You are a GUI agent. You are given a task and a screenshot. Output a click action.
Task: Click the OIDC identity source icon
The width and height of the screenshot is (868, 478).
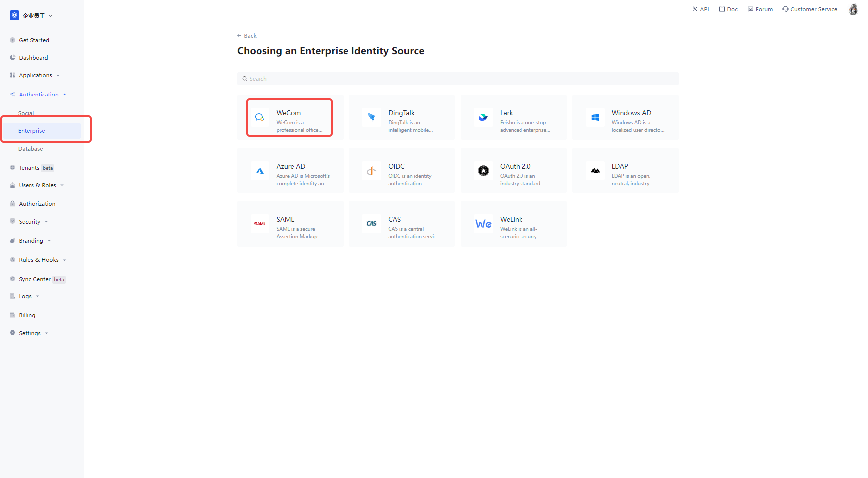[x=371, y=171]
